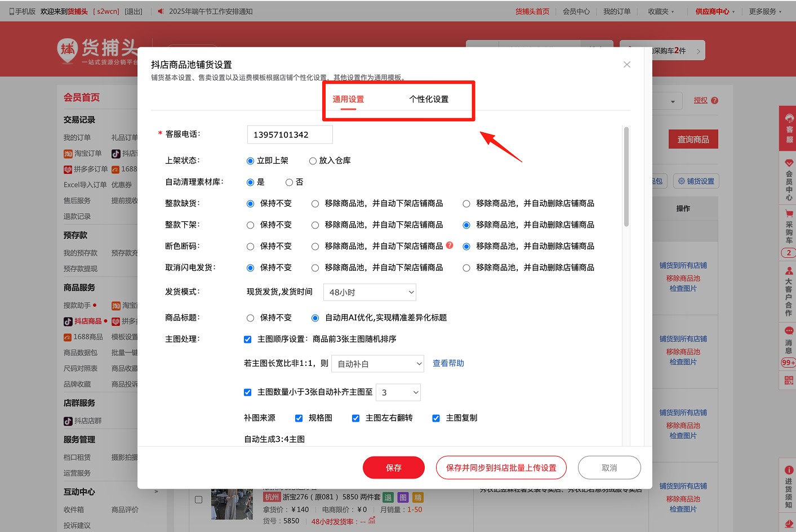Select 放入仓库 radio for 上架状态
Screen dimensions: 796x532
[313, 161]
